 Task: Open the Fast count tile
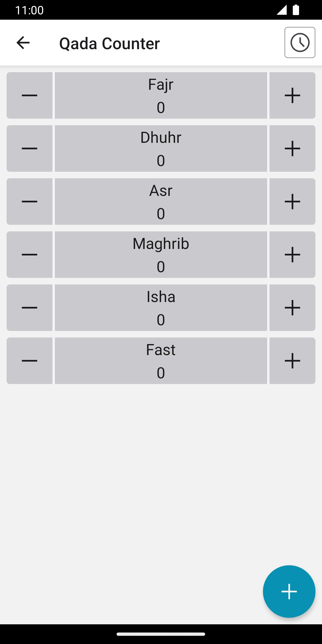161,361
